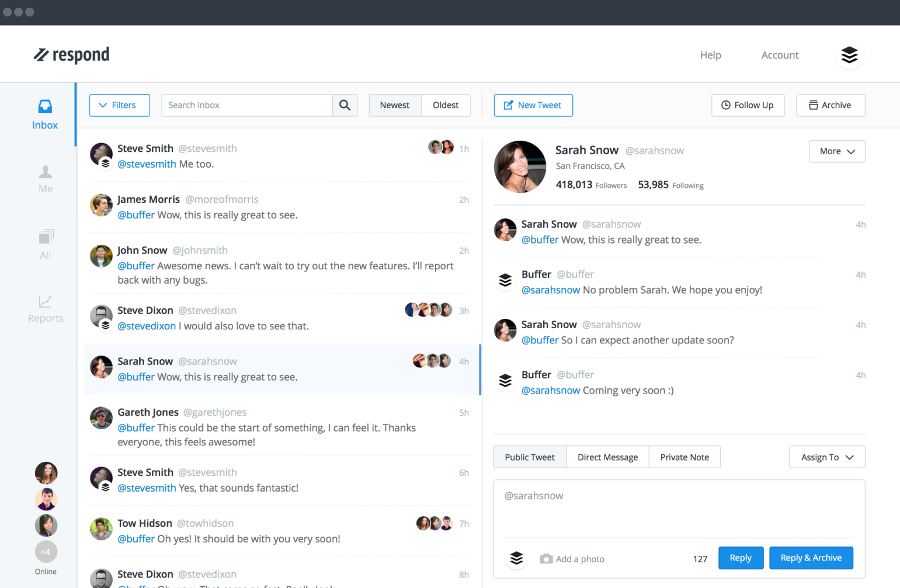
Task: Click the Follow Up button
Action: (748, 105)
